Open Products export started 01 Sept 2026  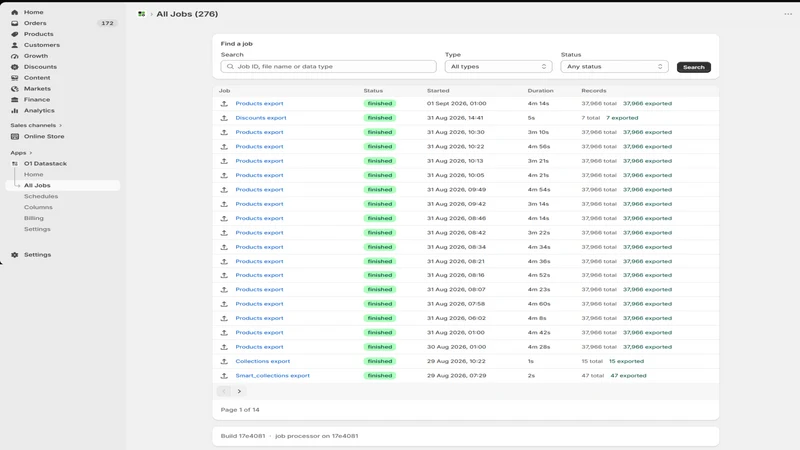[x=259, y=104]
